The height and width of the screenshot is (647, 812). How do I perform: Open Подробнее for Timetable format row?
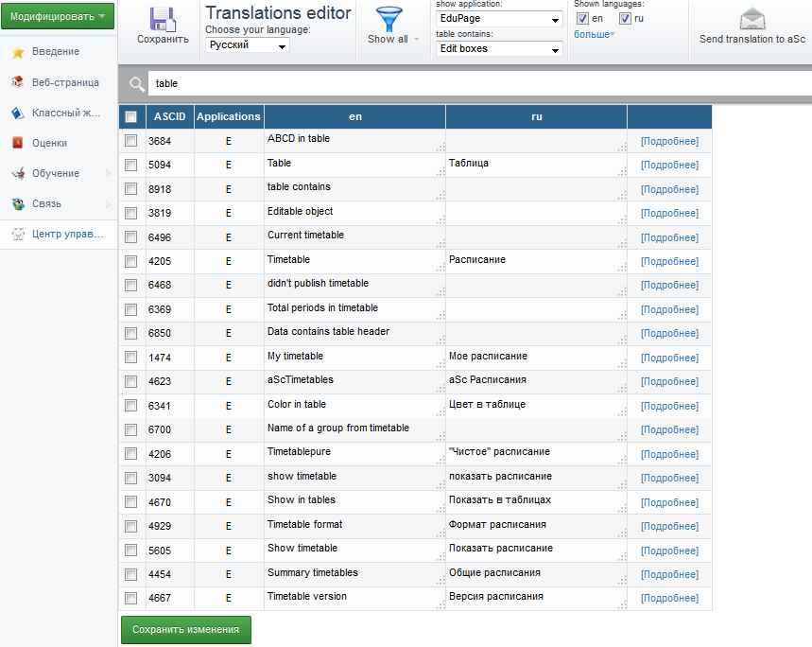pyautogui.click(x=669, y=526)
